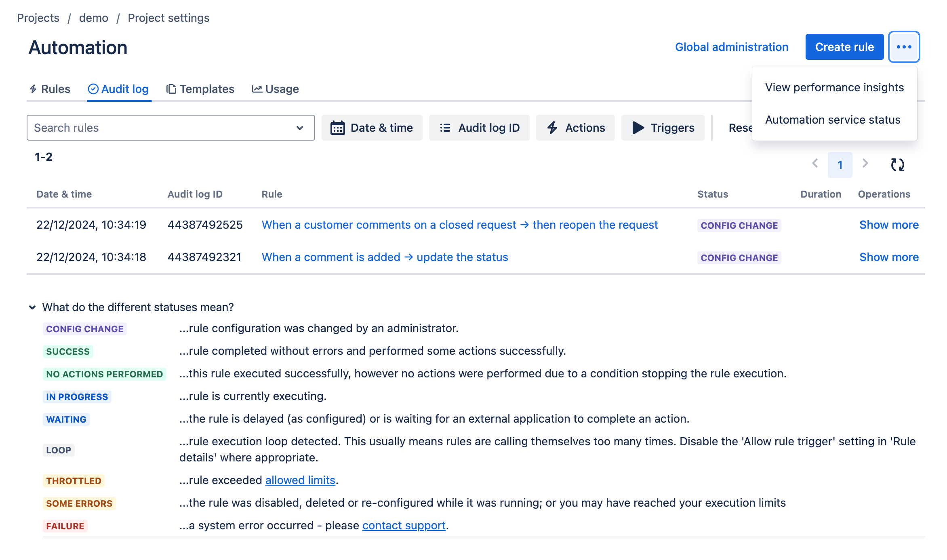
Task: Click Projects breadcrumb link
Action: coord(38,18)
